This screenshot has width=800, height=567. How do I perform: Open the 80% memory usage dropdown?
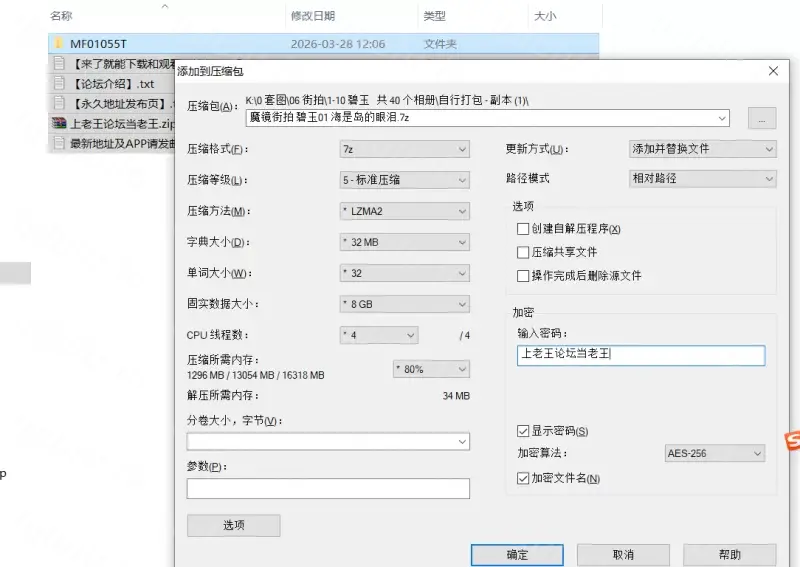[x=431, y=369]
